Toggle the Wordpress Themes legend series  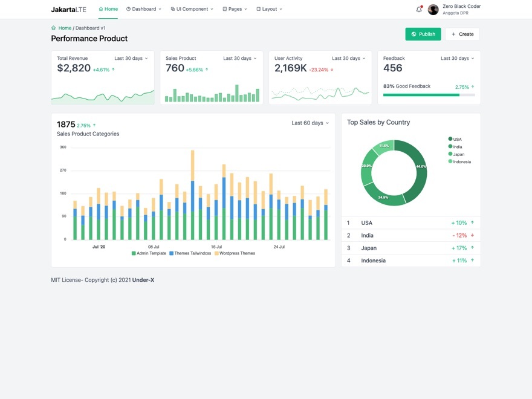235,253
